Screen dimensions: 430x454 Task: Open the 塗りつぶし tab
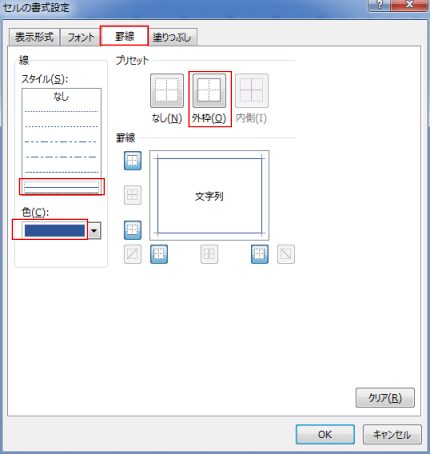pyautogui.click(x=172, y=37)
